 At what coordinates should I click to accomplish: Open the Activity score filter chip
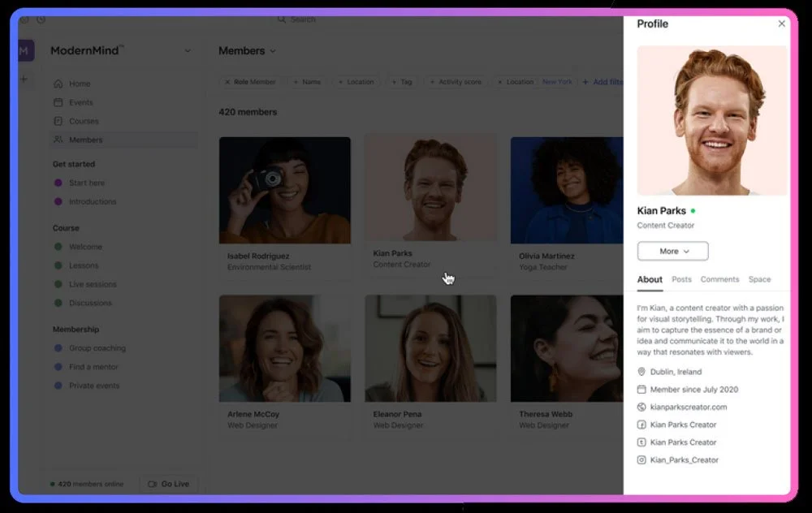pyautogui.click(x=456, y=82)
